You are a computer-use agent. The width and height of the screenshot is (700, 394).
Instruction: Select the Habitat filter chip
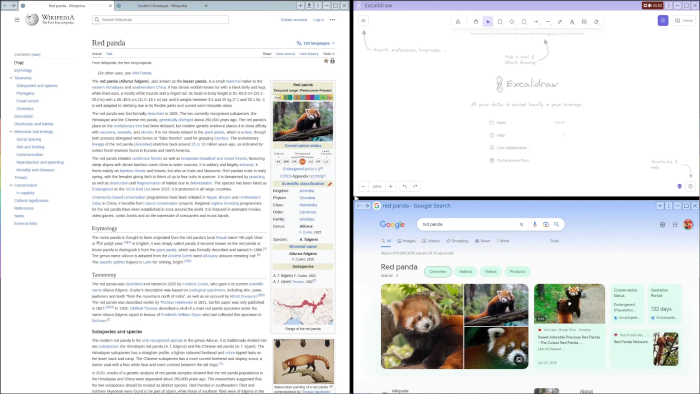[465, 271]
